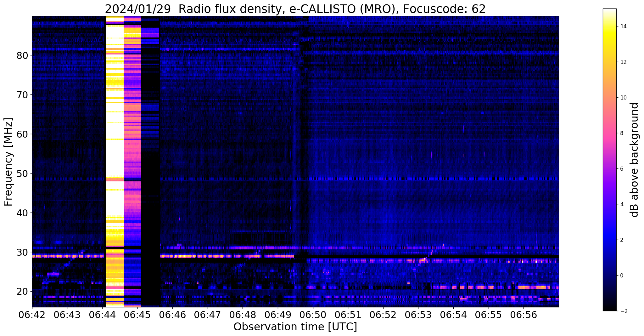Click the 06:42 time tick label
This screenshot has width=644, height=336.
coord(32,315)
